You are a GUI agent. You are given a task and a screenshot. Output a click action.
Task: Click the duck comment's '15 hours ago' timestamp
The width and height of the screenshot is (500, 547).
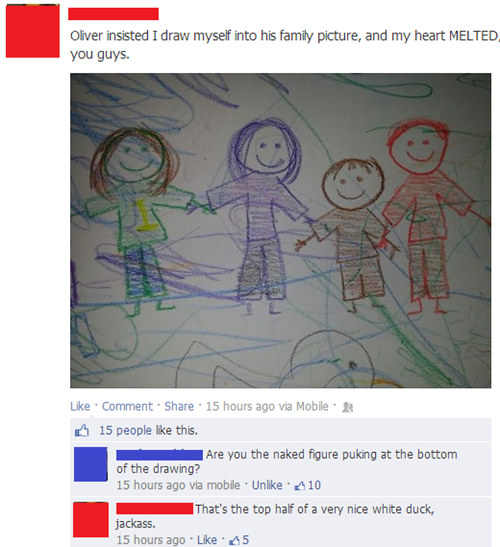[x=151, y=540]
